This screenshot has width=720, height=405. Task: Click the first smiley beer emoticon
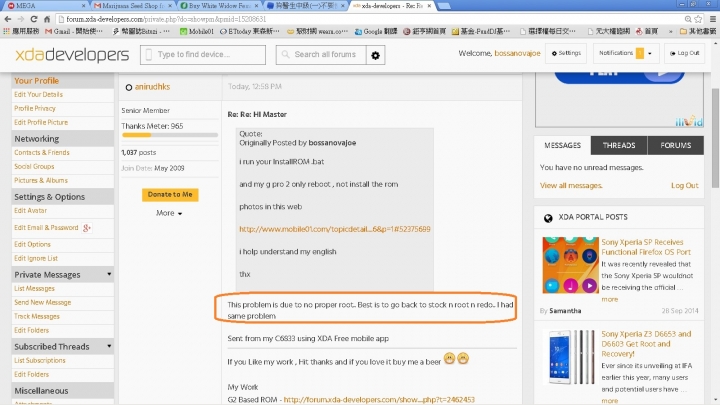[449, 358]
